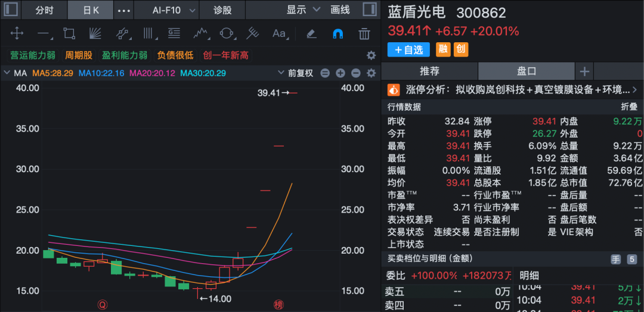The width and height of the screenshot is (644, 312).
Task: Select the move crosshair arrows tool
Action: point(17,33)
